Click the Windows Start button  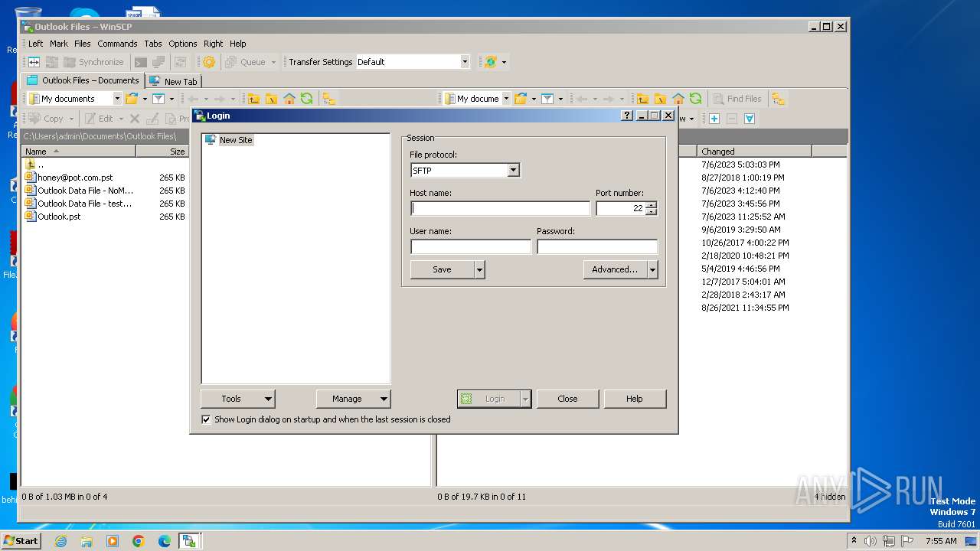coord(21,540)
